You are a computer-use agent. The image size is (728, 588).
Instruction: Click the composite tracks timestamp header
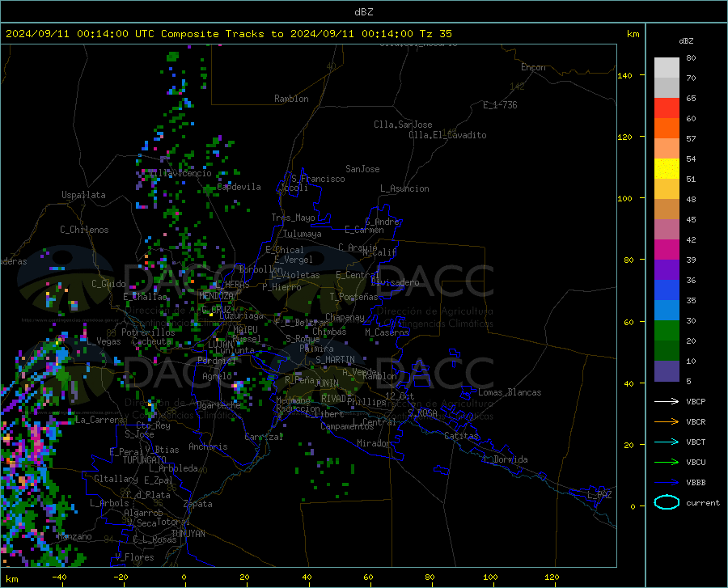tap(228, 34)
